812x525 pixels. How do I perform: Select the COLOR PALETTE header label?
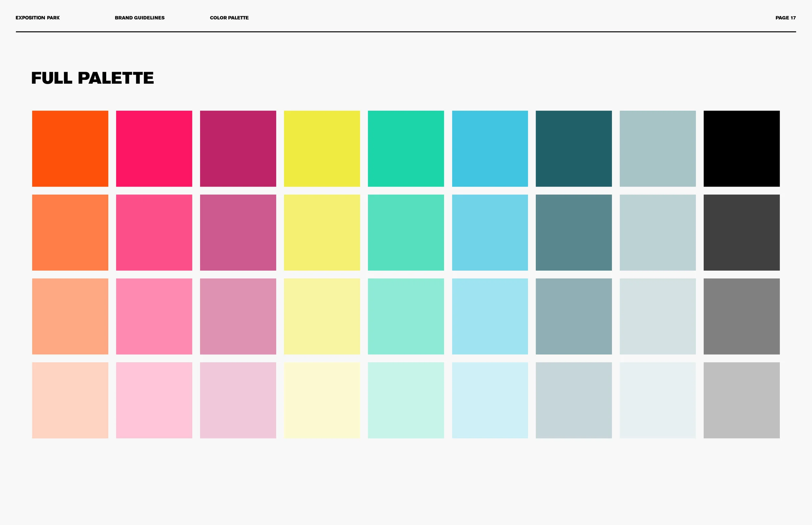[x=229, y=18]
